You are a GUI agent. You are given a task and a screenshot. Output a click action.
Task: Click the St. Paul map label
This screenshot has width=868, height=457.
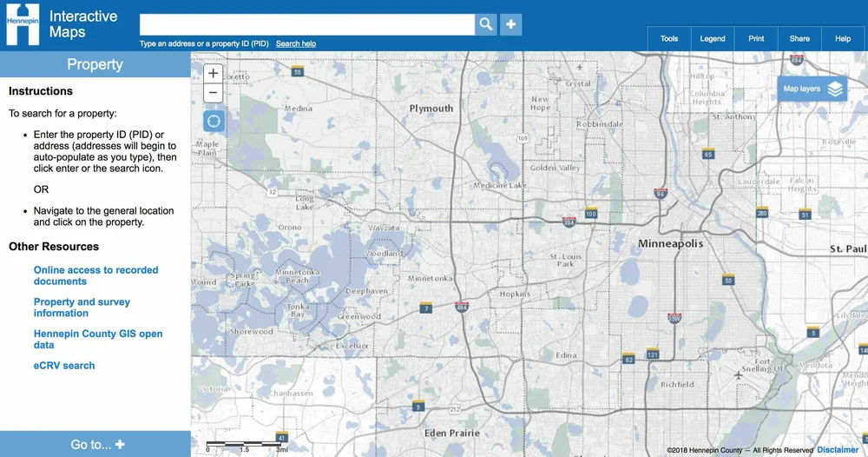848,249
